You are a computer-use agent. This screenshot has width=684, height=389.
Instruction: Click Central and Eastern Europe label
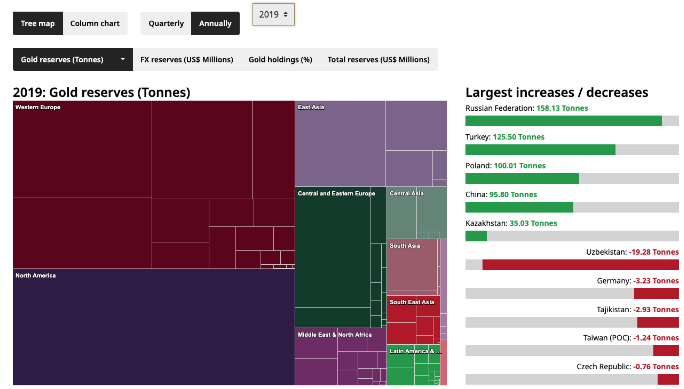tap(336, 193)
